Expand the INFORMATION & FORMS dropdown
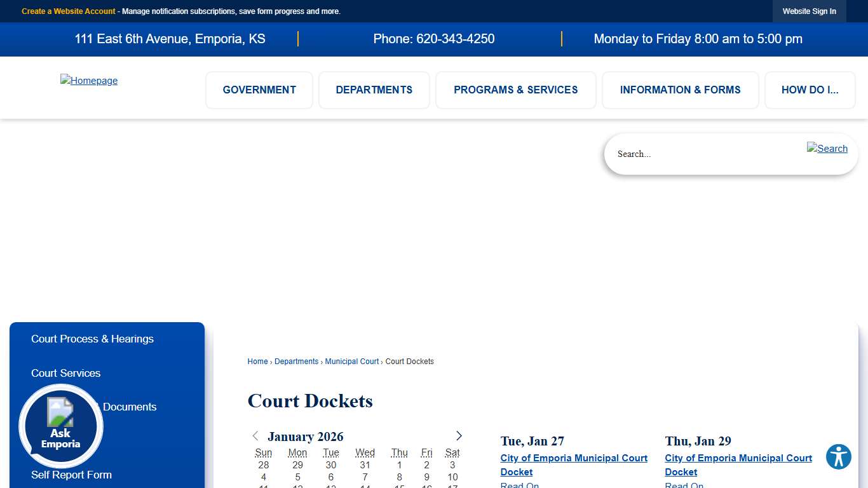Image resolution: width=868 pixels, height=488 pixels. click(680, 90)
